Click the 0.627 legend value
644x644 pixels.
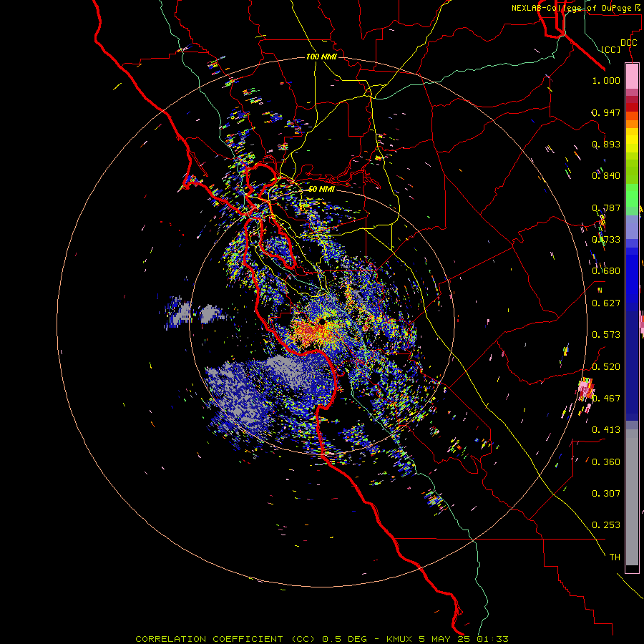tap(606, 303)
